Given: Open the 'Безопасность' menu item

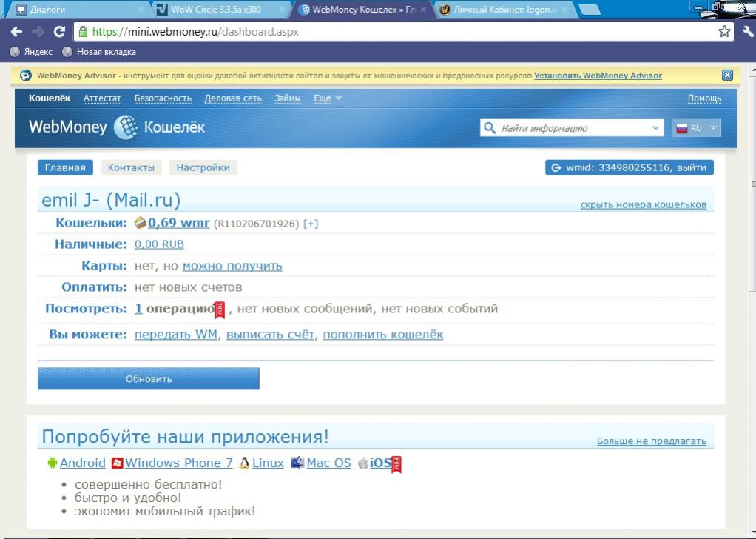Looking at the screenshot, I should tap(163, 98).
